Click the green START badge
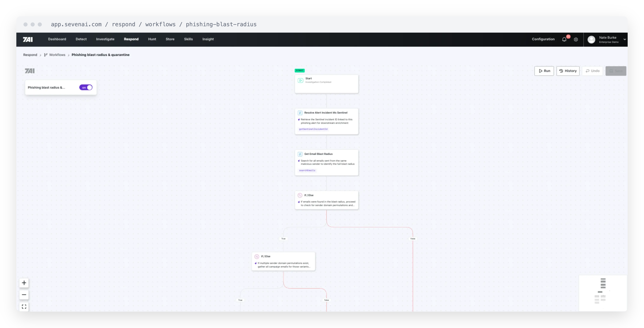The width and height of the screenshot is (644, 328). tap(299, 70)
